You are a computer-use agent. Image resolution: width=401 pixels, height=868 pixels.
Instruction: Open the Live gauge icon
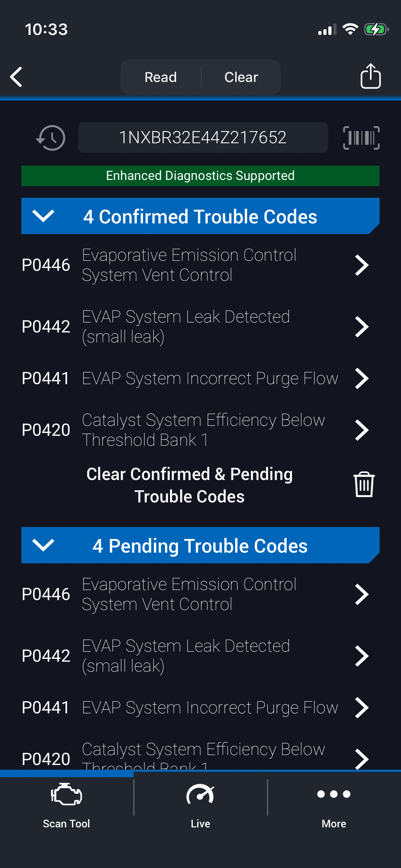click(x=200, y=795)
